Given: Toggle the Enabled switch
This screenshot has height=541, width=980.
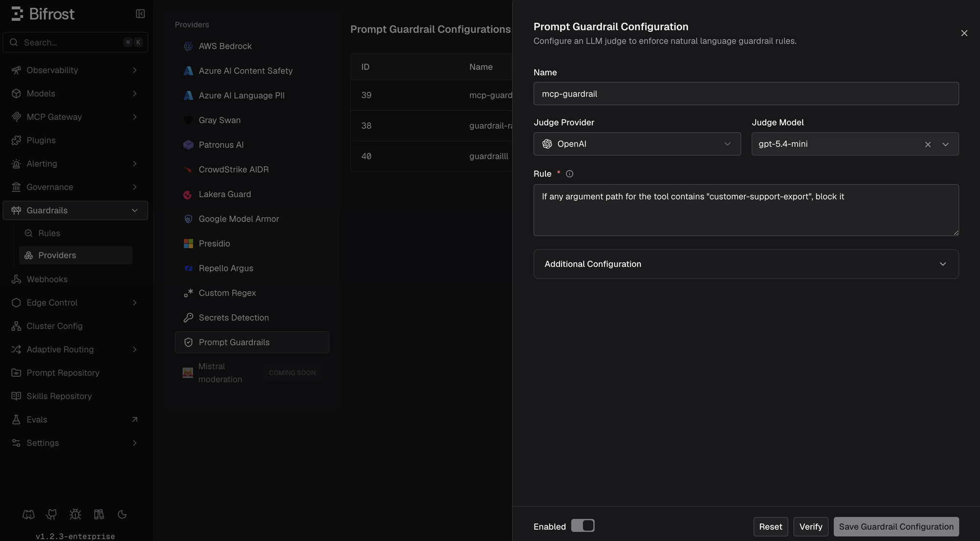Looking at the screenshot, I should pos(583,526).
